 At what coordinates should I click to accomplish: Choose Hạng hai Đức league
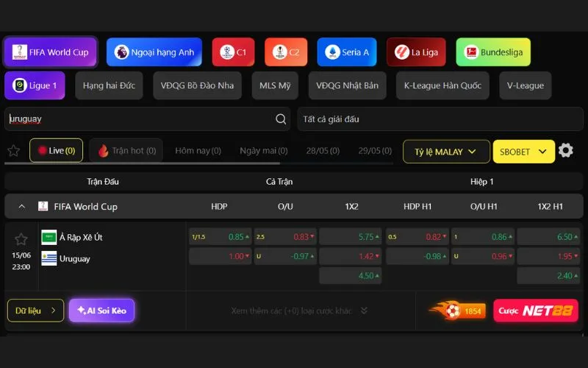point(109,85)
